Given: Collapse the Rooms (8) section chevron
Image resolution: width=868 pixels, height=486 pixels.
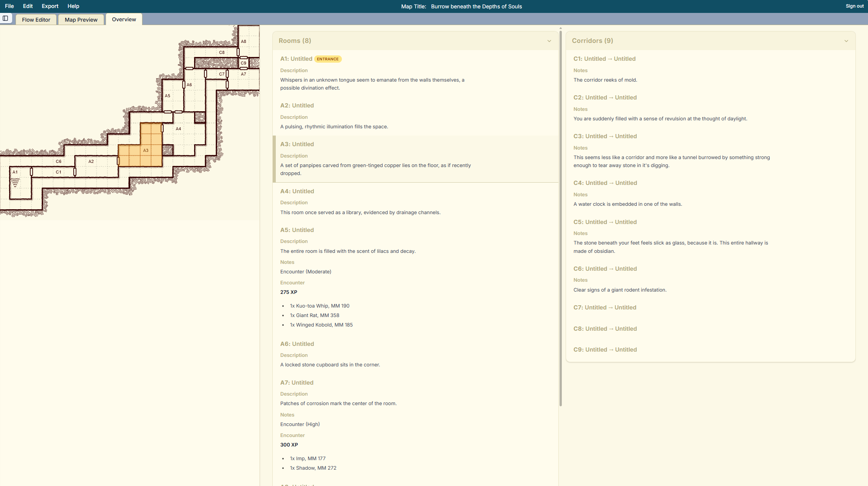Looking at the screenshot, I should [549, 41].
